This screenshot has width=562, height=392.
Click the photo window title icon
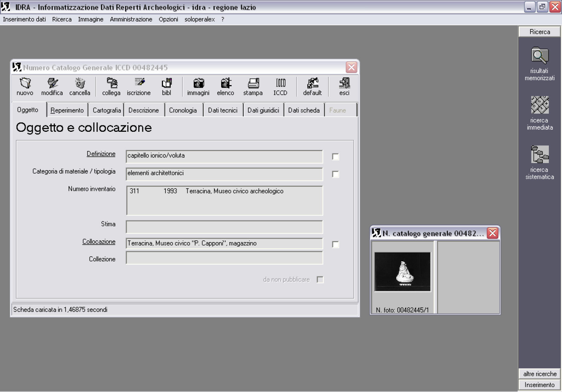[376, 233]
